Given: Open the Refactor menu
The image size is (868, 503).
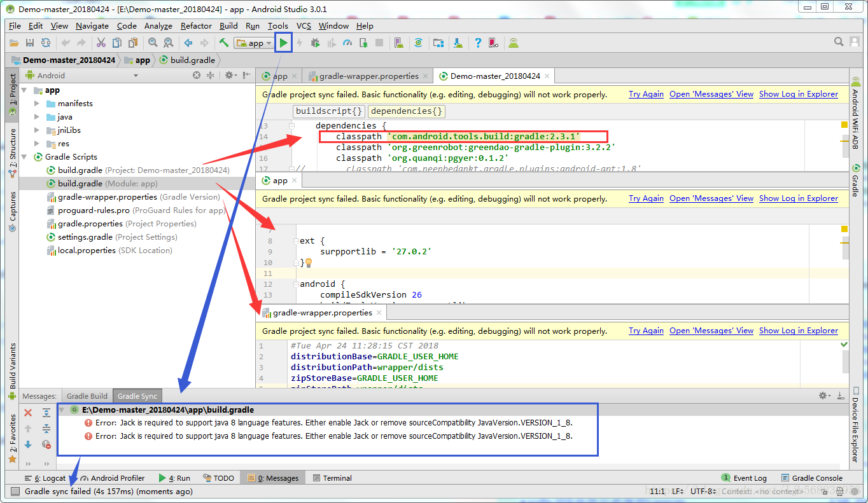Looking at the screenshot, I should click(196, 26).
